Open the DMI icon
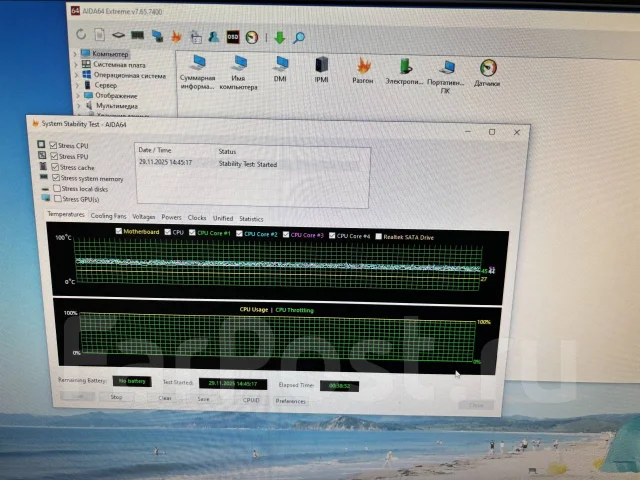 [x=281, y=69]
